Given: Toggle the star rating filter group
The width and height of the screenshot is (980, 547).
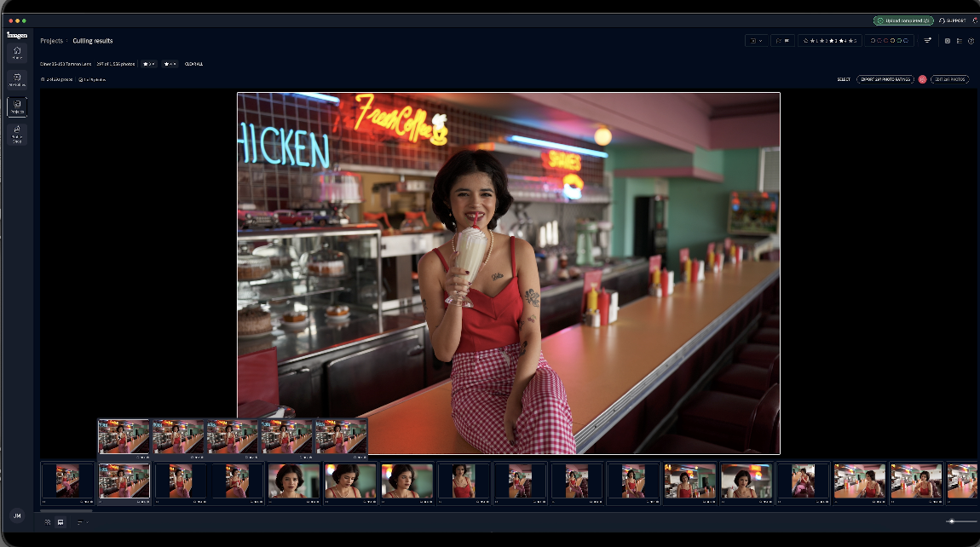Looking at the screenshot, I should point(829,40).
